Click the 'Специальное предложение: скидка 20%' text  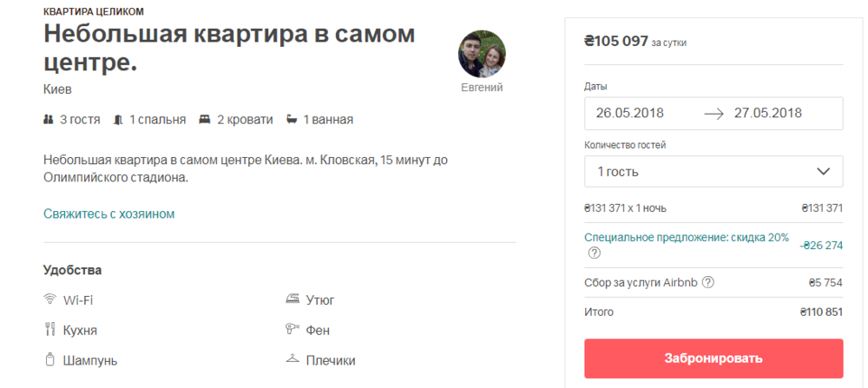coord(687,237)
